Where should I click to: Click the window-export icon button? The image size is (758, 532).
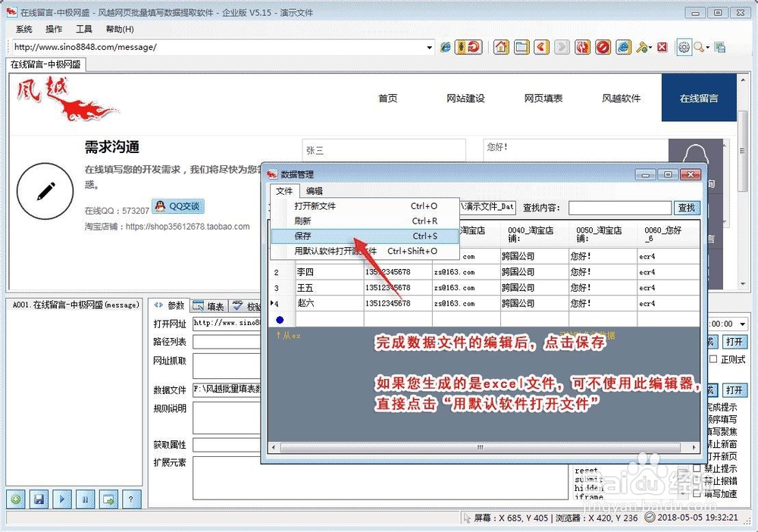(108, 499)
